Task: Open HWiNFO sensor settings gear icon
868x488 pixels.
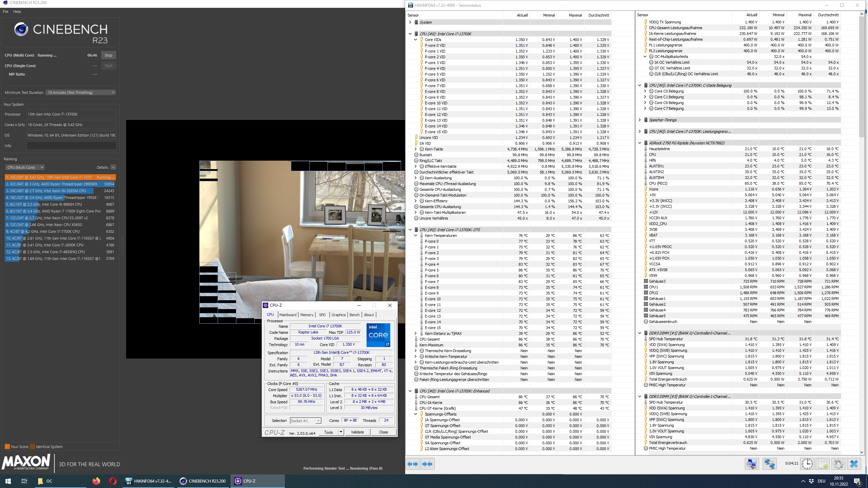Action: [x=838, y=464]
